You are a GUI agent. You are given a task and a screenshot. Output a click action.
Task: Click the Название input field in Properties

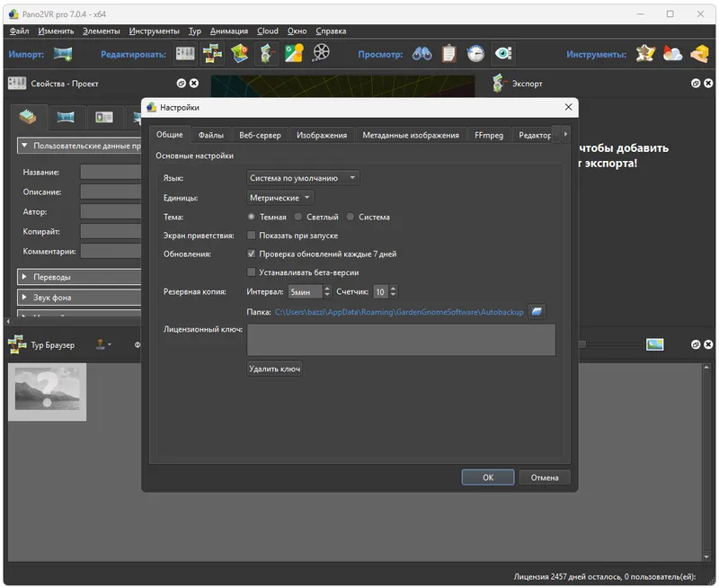[x=111, y=172]
